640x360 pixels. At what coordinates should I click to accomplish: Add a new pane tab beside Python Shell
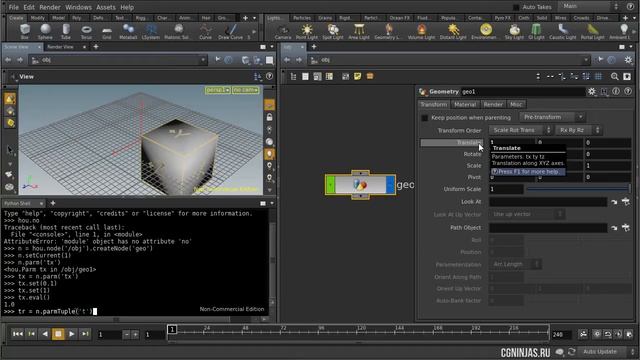coord(53,203)
